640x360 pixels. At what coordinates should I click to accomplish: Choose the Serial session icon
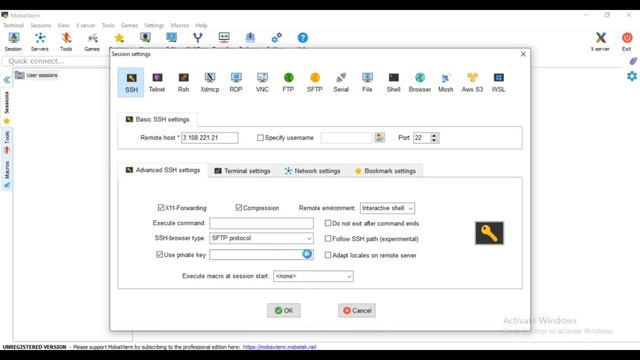click(x=341, y=82)
